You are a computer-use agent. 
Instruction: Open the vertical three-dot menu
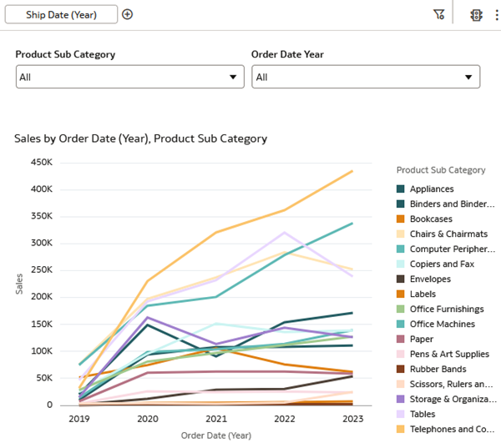coord(497,14)
